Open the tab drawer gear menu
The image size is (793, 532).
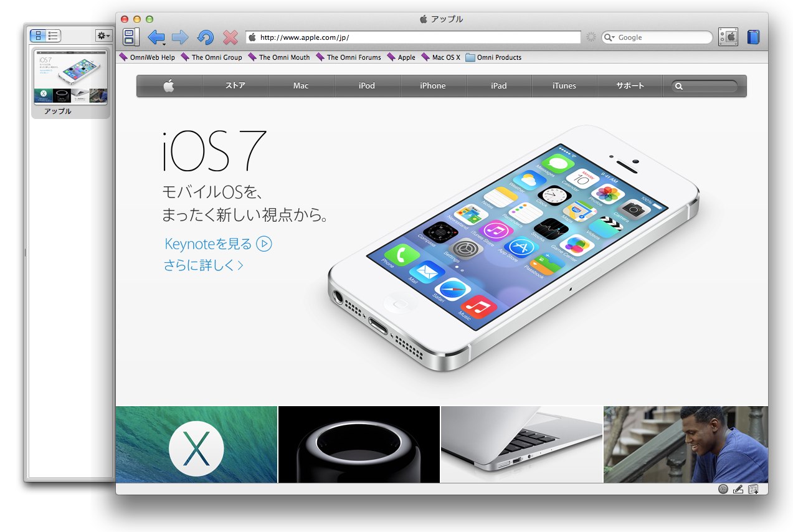(103, 36)
